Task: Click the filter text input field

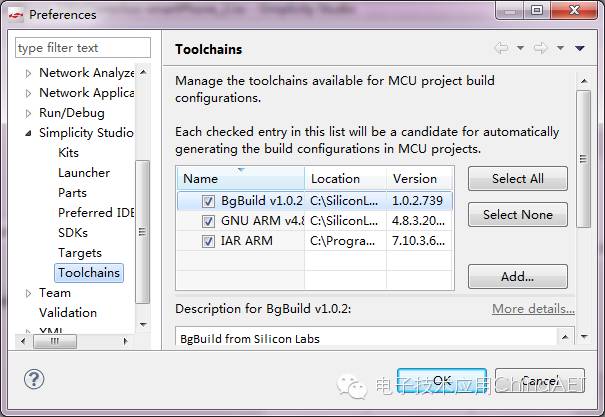Action: [x=83, y=47]
